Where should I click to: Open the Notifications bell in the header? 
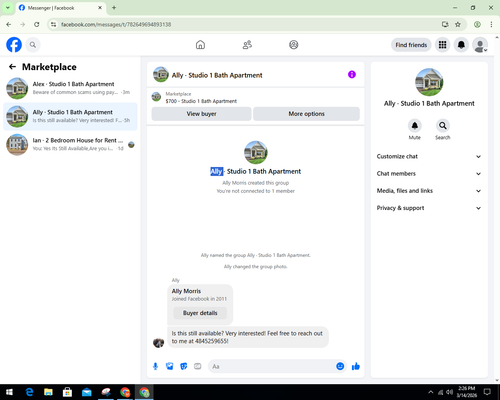tap(461, 45)
